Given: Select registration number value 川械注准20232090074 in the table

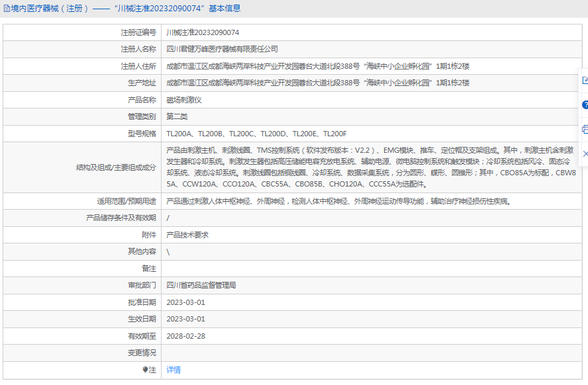Looking at the screenshot, I should pyautogui.click(x=203, y=32).
